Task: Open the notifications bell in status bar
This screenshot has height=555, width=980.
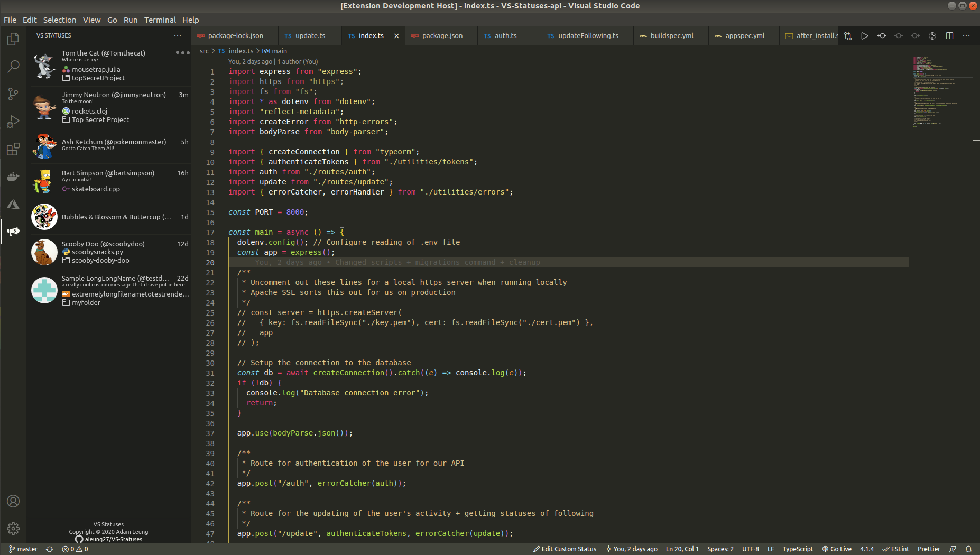Action: [968, 549]
